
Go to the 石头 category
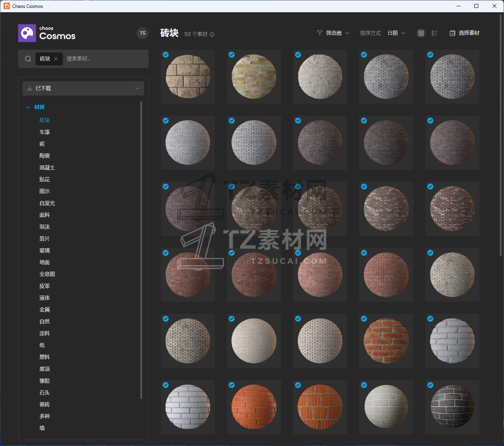point(45,393)
